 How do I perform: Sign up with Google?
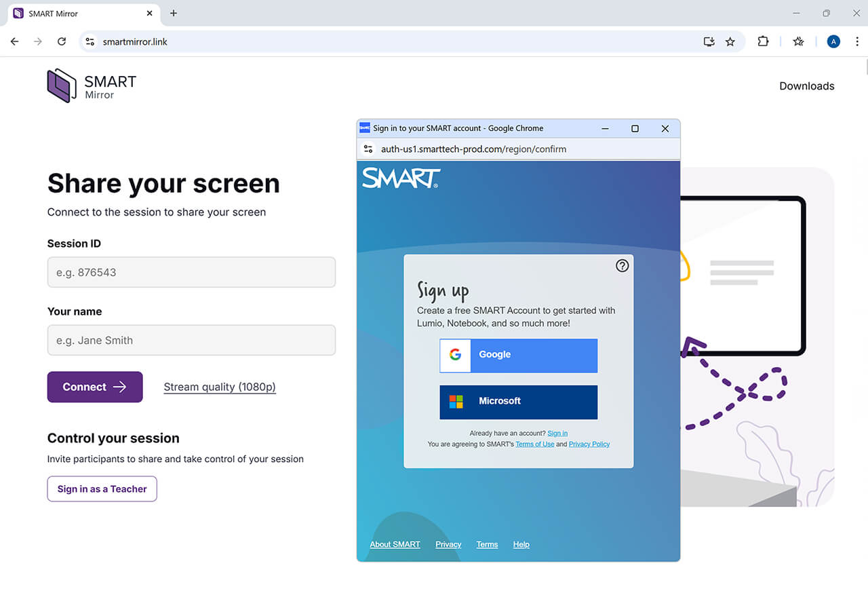coord(518,355)
